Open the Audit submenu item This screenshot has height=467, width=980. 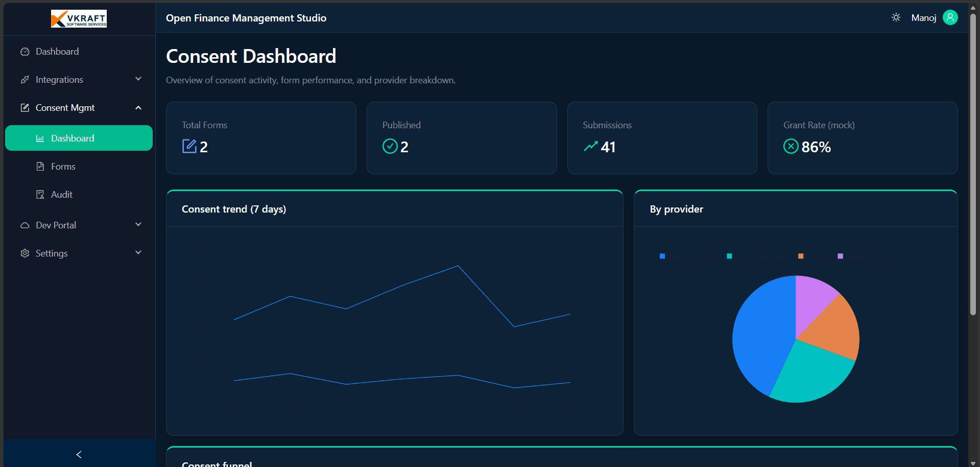[x=79, y=195]
